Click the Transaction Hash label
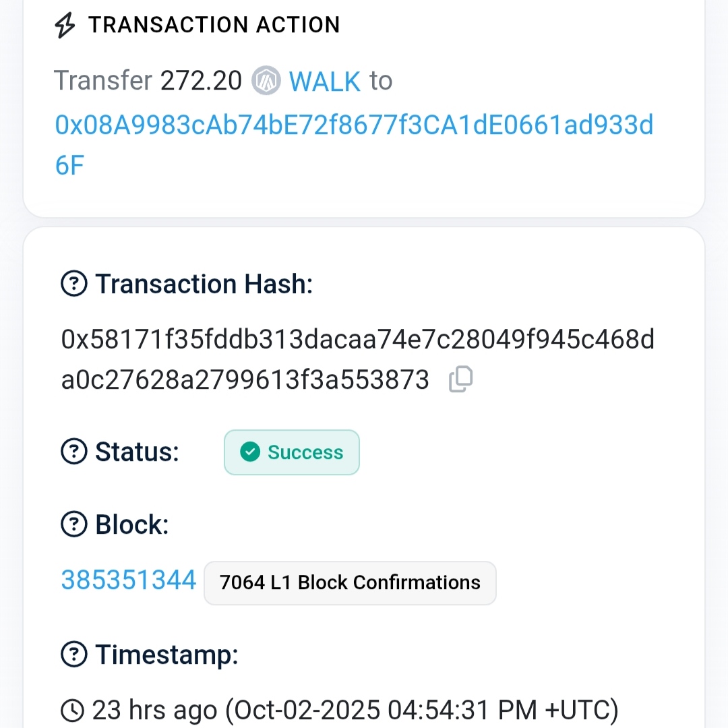 pos(204,284)
